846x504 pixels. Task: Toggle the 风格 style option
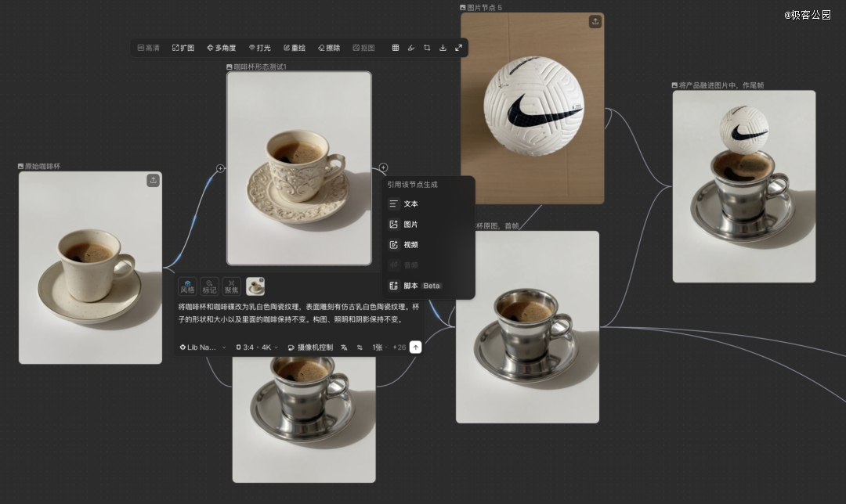point(187,286)
